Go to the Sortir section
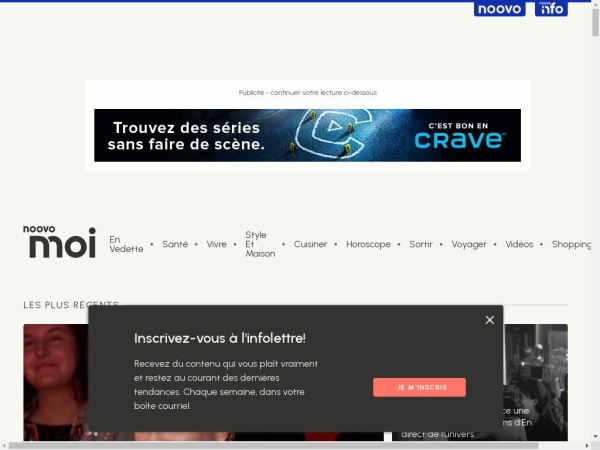This screenshot has height=450, width=600. click(421, 244)
